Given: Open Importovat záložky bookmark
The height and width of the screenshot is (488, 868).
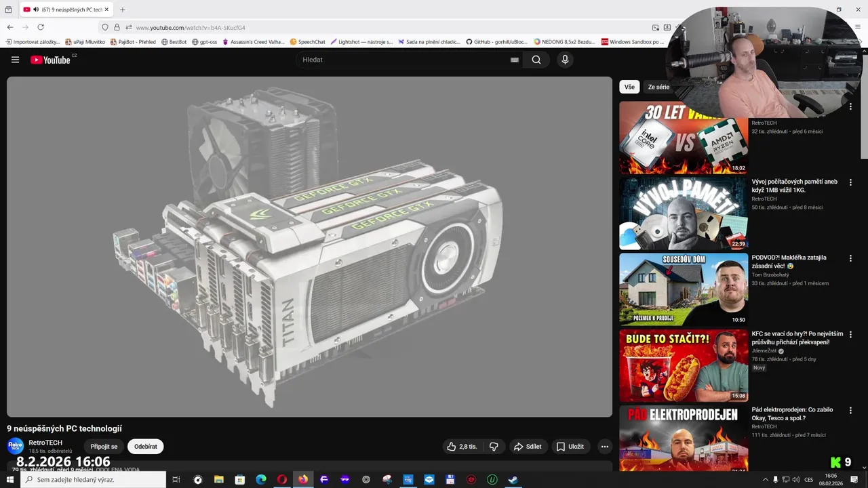Looking at the screenshot, I should (33, 42).
